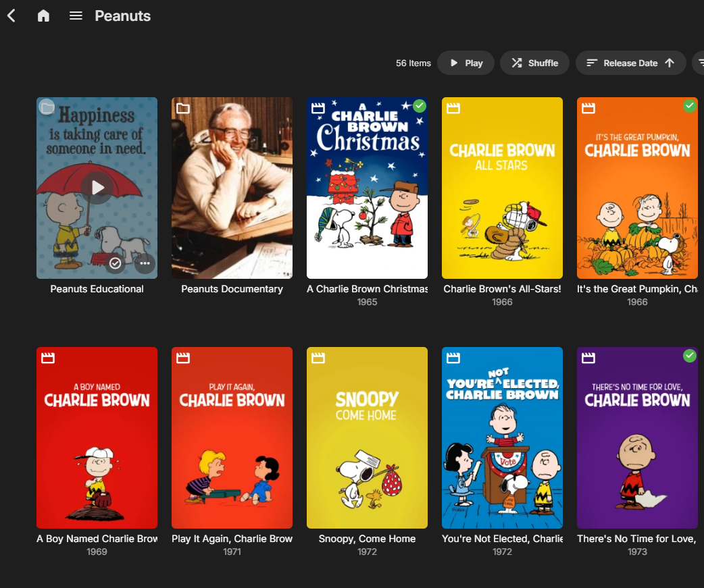Click the A Boy Named Charlie Brown title text
The image size is (704, 588).
coord(97,539)
